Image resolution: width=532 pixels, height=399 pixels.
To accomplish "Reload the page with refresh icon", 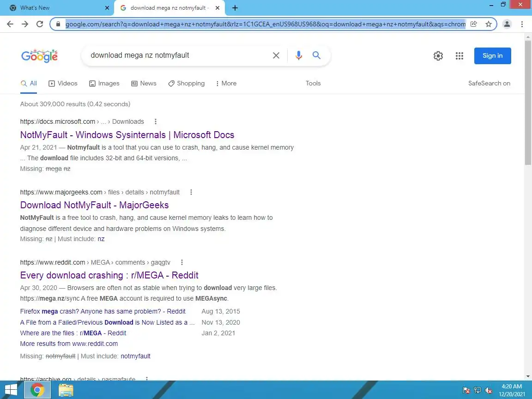I will click(x=40, y=24).
